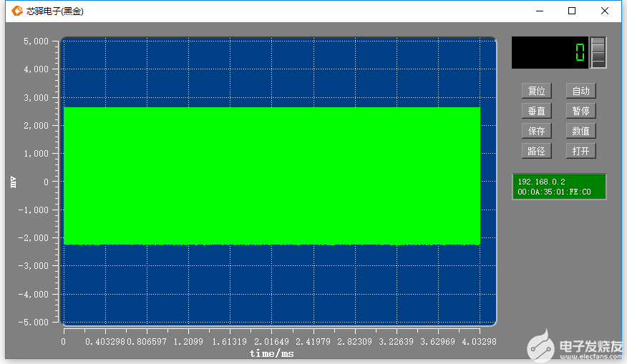Click the mV y-axis title
The height and width of the screenshot is (364, 627).
[13, 182]
